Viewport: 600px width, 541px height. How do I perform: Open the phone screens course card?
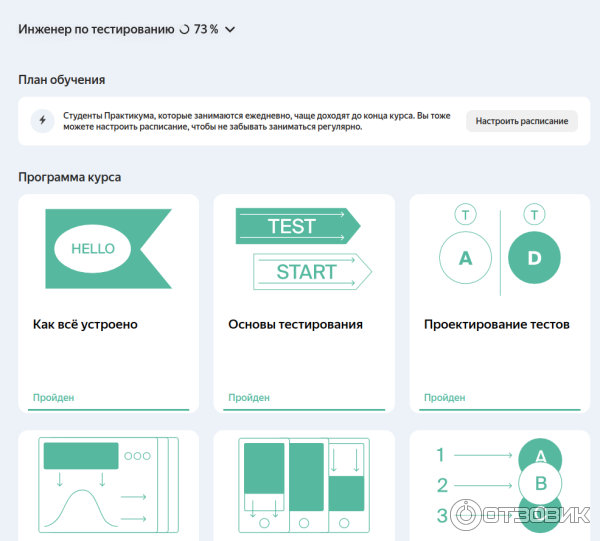[x=304, y=485]
